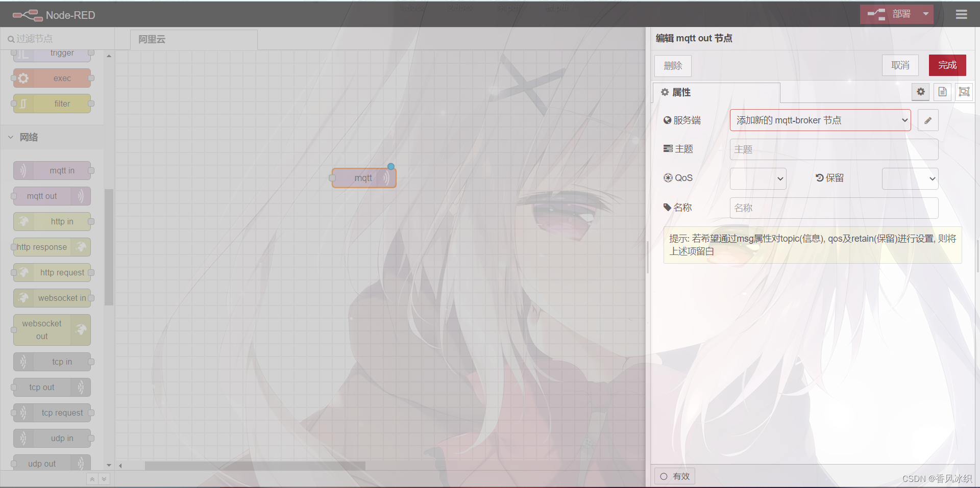Select the http request palette node
Viewport: 980px width, 488px height.
point(52,272)
